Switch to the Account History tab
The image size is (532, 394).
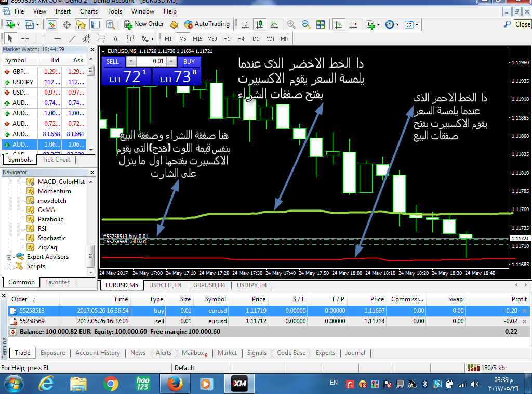[98, 353]
